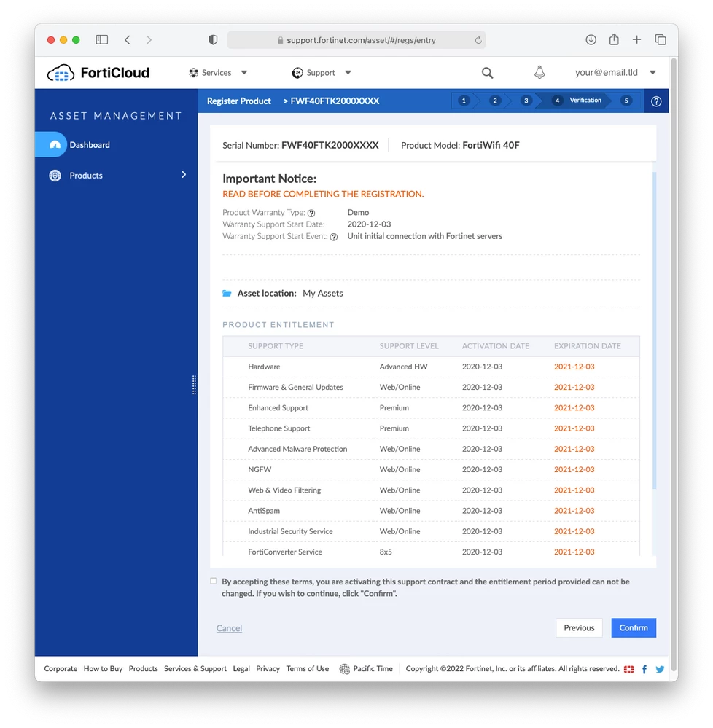Open the How to Buy footer link
713x728 pixels.
pos(103,668)
